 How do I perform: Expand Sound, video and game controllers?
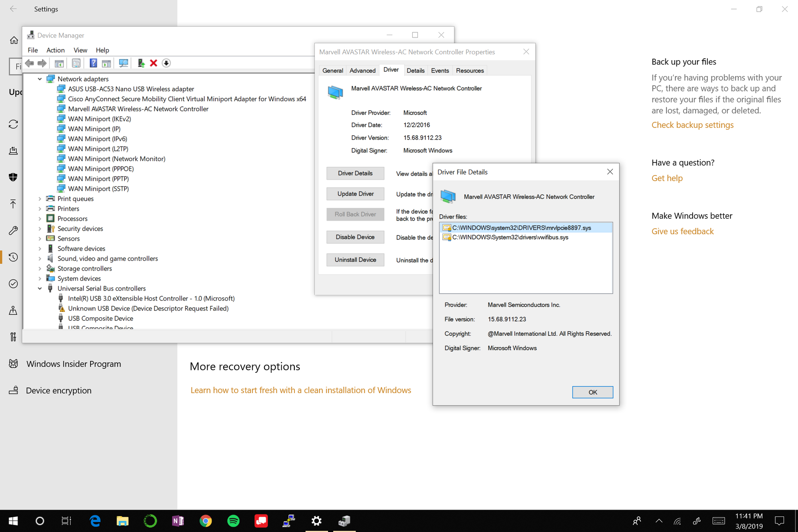(x=40, y=259)
